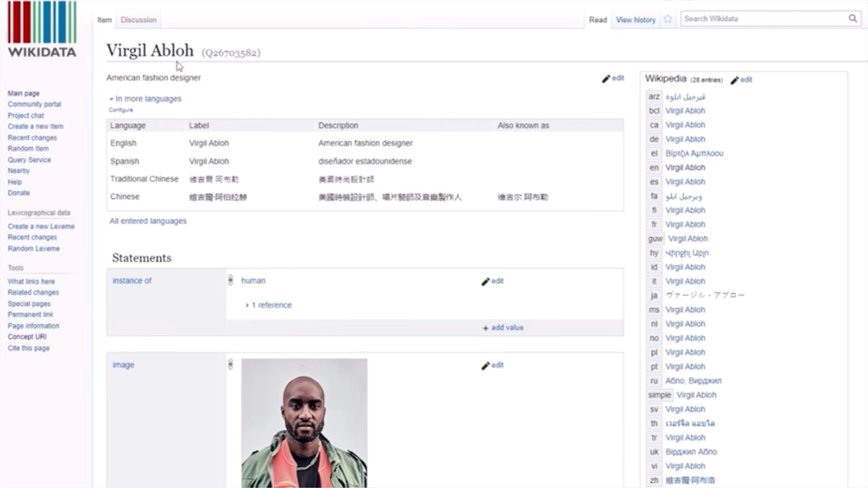The height and width of the screenshot is (488, 868).
Task: Open the View history tab
Action: click(x=635, y=20)
